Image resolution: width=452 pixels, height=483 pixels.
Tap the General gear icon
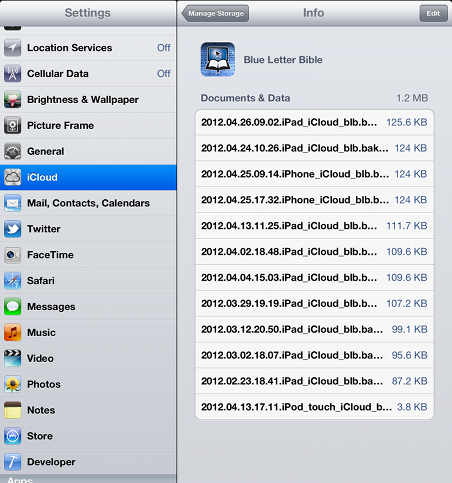pos(13,151)
